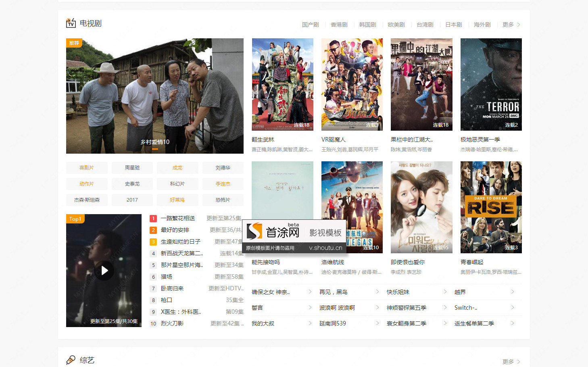Open the 台湾剧 category tab
The image size is (588, 367).
[x=425, y=25]
